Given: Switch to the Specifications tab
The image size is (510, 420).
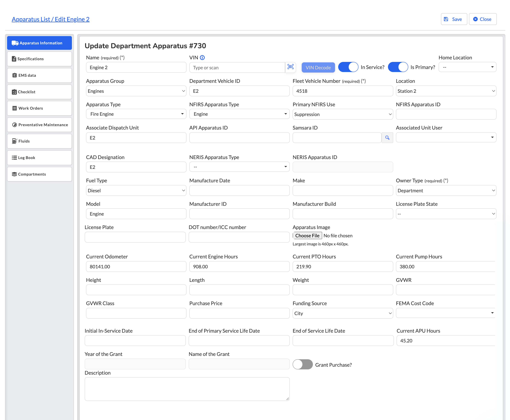Looking at the screenshot, I should click(39, 59).
